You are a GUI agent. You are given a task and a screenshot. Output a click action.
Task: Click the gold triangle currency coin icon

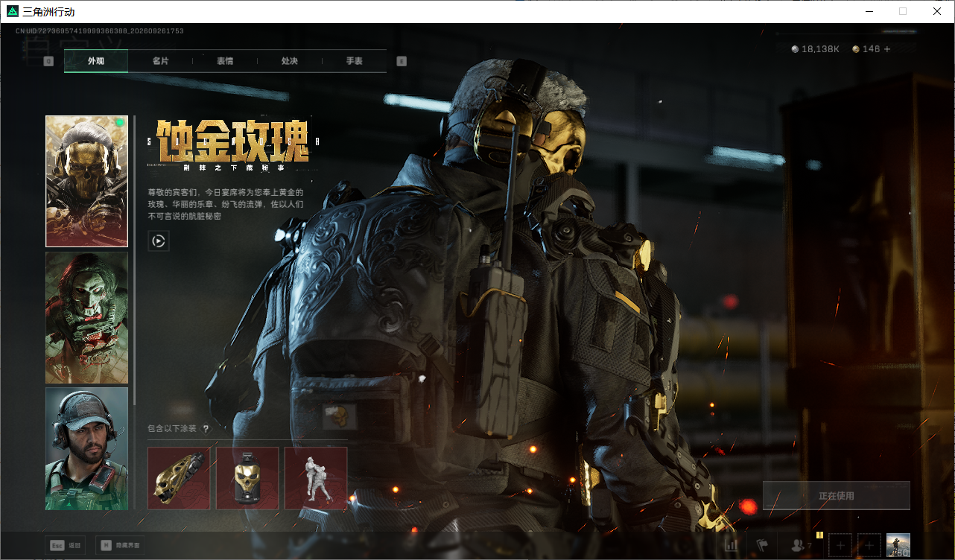tap(856, 49)
